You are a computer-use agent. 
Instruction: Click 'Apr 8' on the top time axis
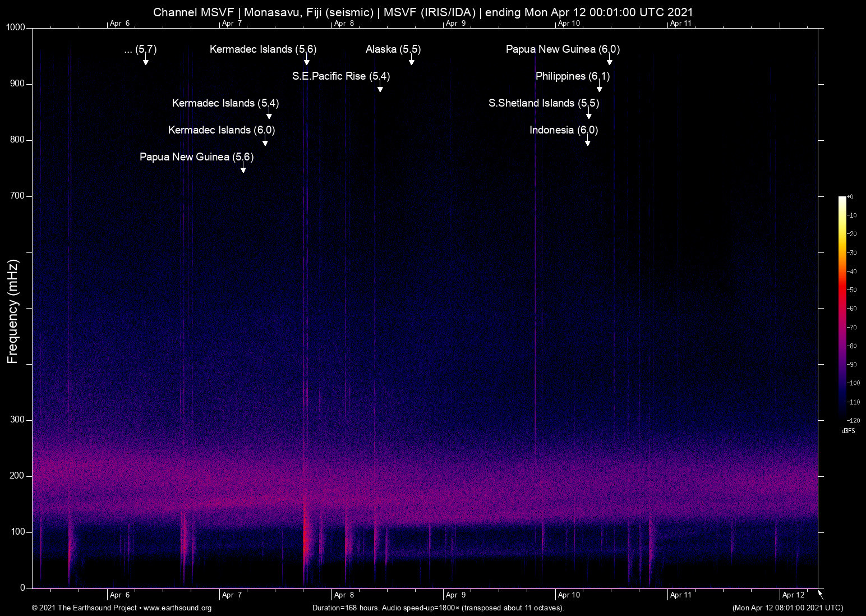point(344,24)
